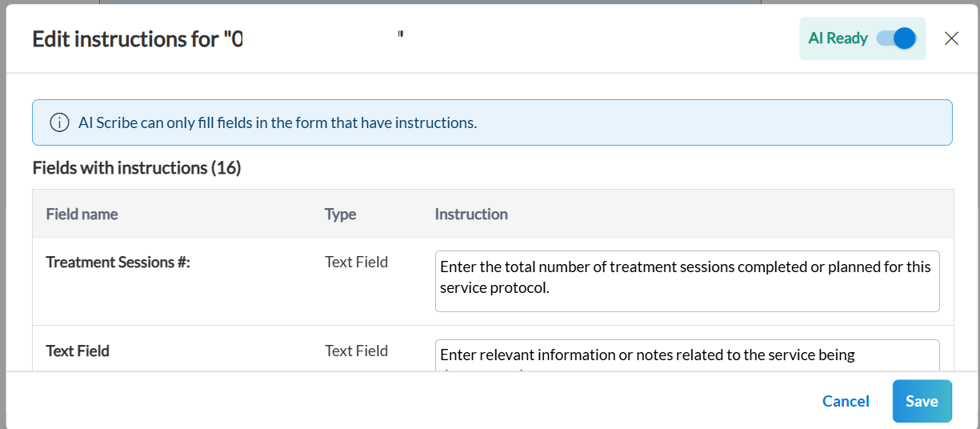Toggle the AI Ready switch

(896, 38)
